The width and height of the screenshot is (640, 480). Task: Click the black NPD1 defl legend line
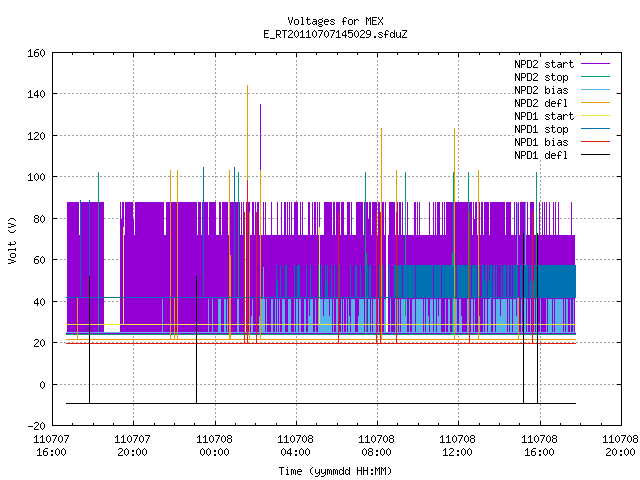coord(595,155)
